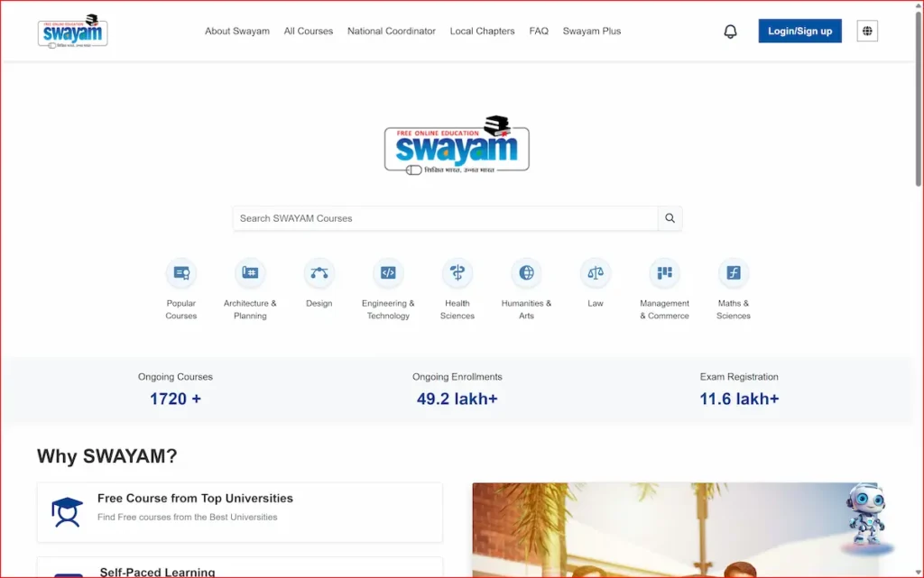Open the All Courses menu item

[x=309, y=32]
